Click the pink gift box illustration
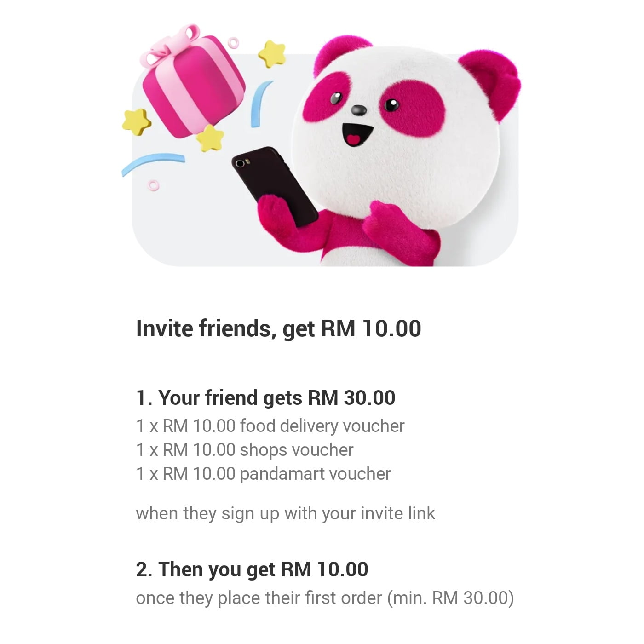644x644 pixels. (x=193, y=82)
